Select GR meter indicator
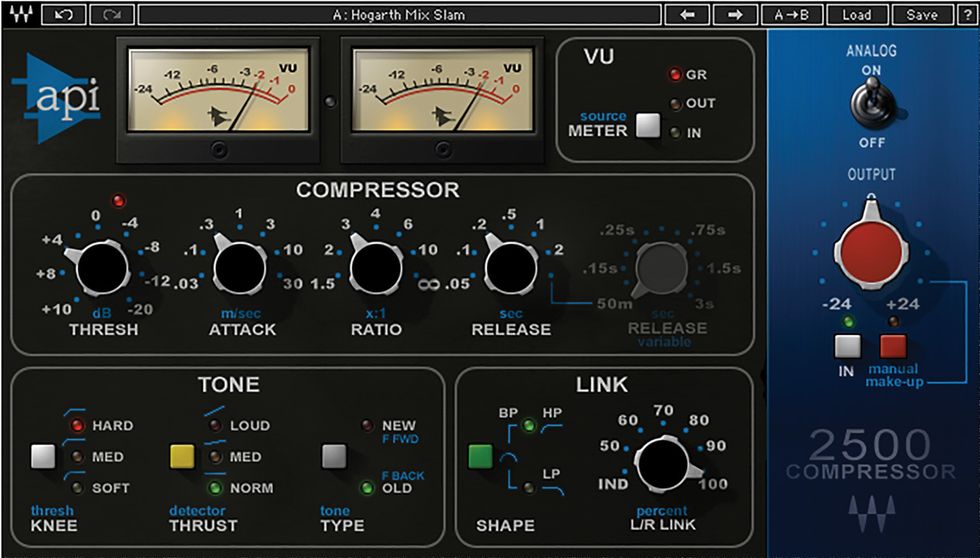 click(675, 75)
